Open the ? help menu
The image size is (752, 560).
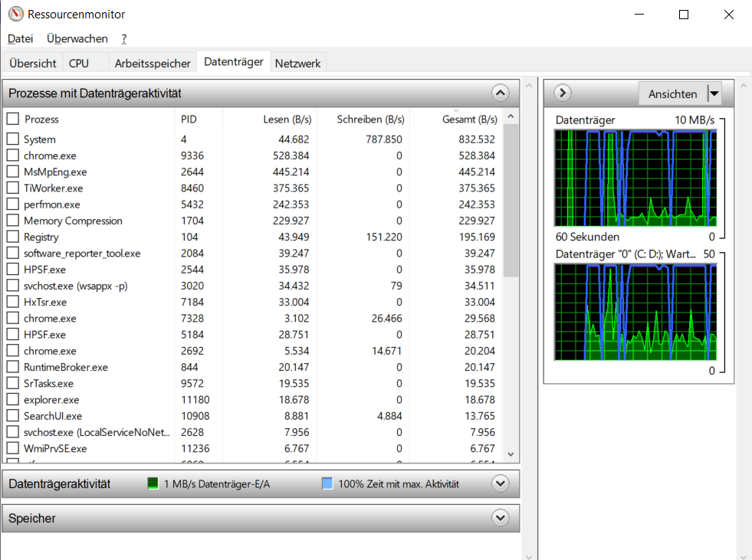[x=123, y=39]
